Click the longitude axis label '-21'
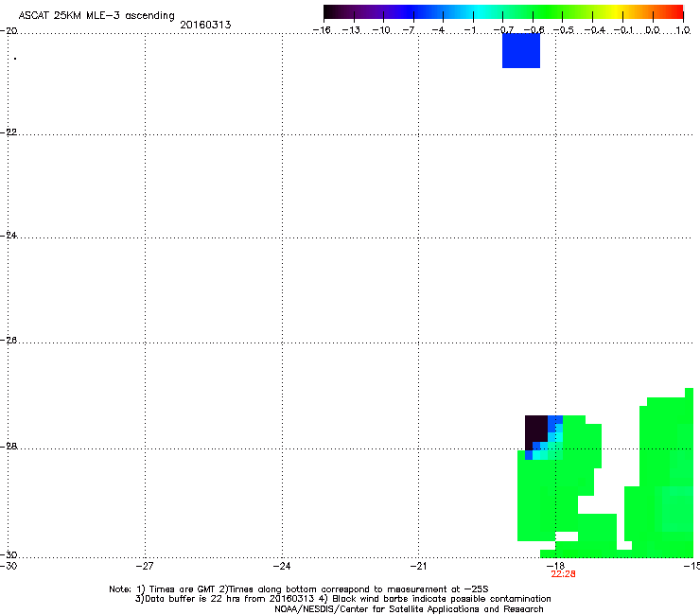This screenshot has height=615, width=700. point(418,566)
